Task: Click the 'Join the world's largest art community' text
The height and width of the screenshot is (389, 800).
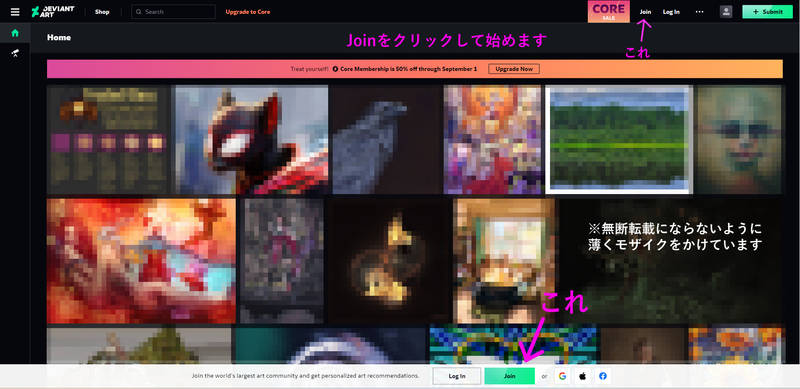Action: [305, 376]
